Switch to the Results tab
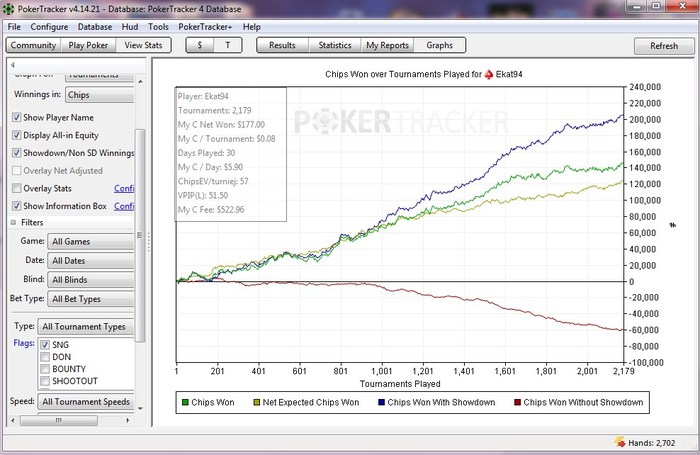Image resolution: width=700 pixels, height=455 pixels. pyautogui.click(x=282, y=45)
